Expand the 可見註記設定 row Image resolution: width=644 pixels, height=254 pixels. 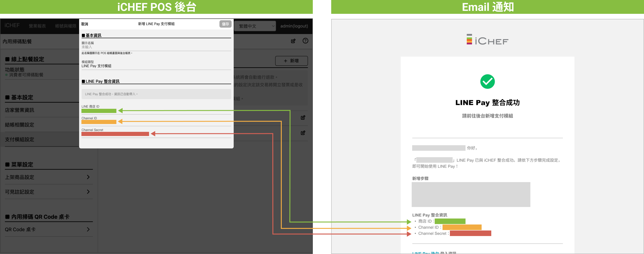tap(48, 192)
